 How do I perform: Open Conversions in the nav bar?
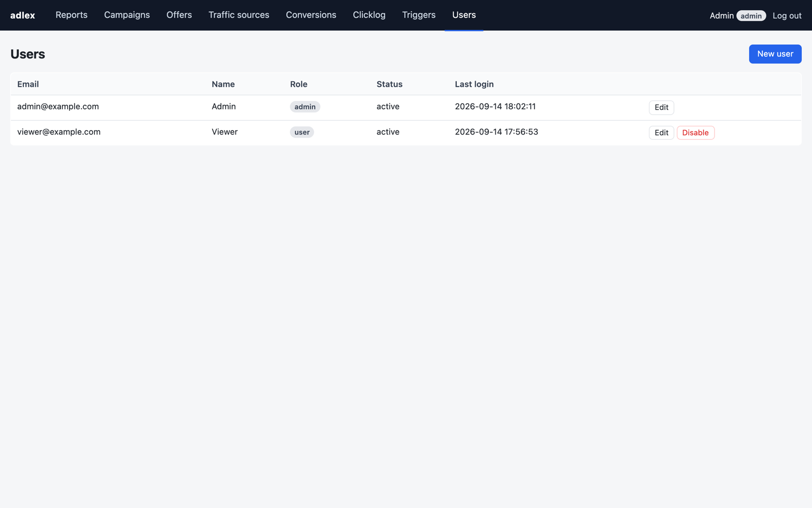pos(311,15)
